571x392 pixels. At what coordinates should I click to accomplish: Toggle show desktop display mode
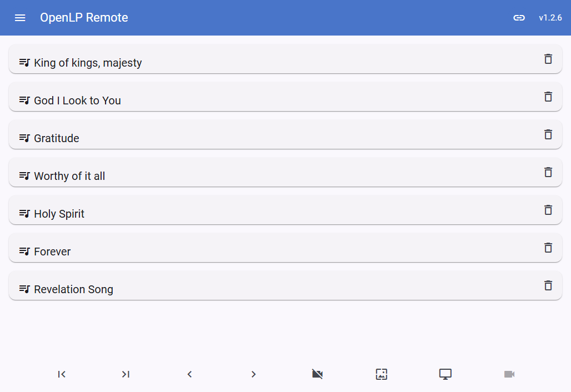coord(445,374)
